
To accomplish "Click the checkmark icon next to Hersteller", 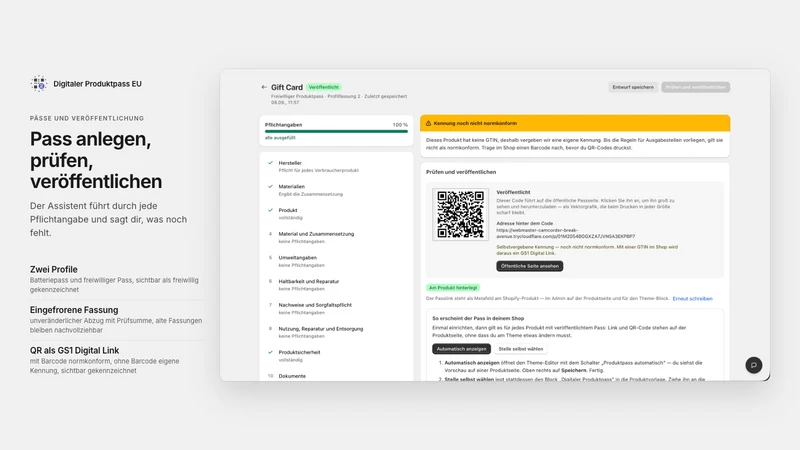I will pyautogui.click(x=270, y=163).
